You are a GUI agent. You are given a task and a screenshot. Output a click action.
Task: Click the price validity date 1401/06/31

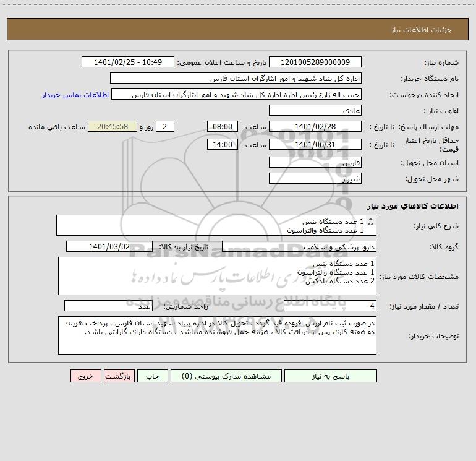(x=315, y=144)
